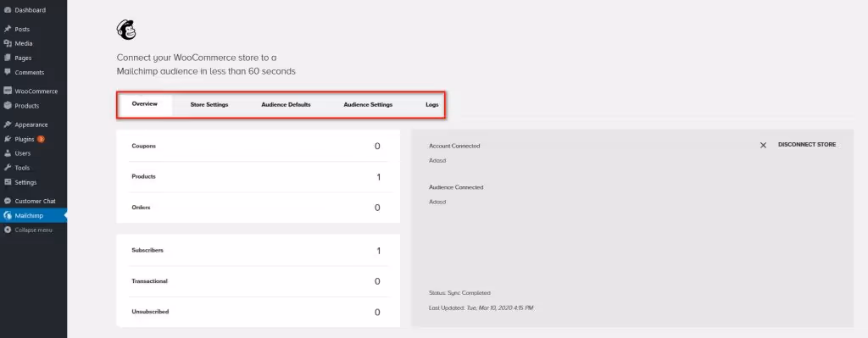Go to Posts menu label
The width and height of the screenshot is (868, 338).
pos(22,30)
